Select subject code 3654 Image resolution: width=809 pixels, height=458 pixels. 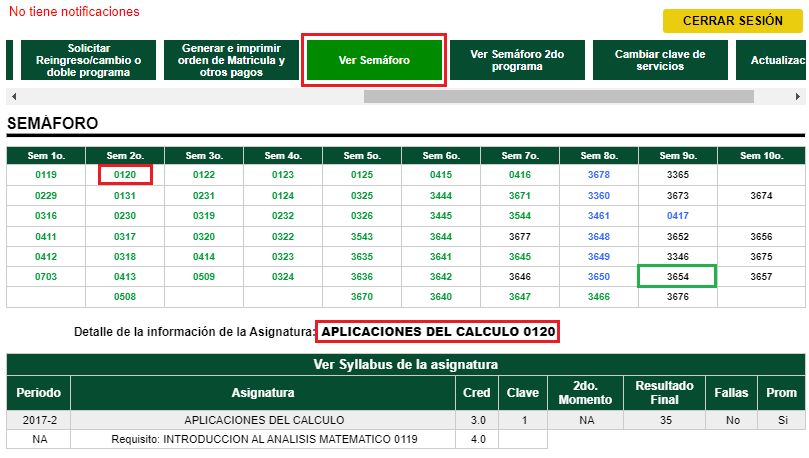(677, 277)
